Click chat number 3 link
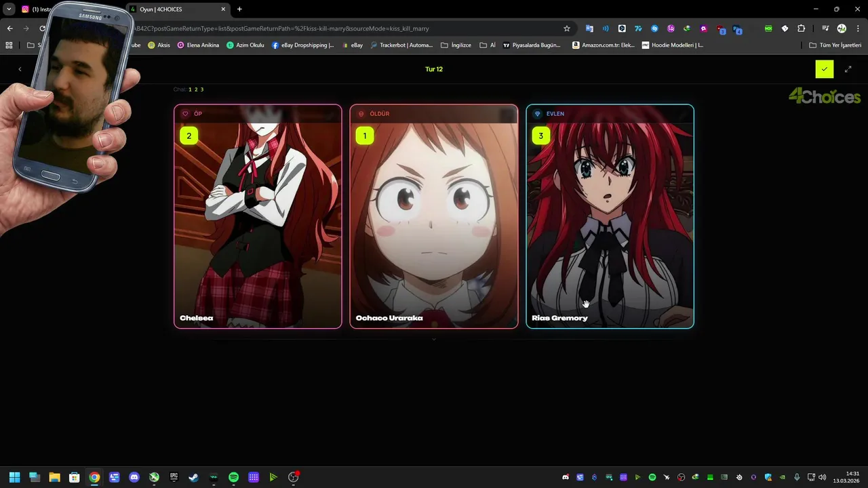 [x=202, y=89]
